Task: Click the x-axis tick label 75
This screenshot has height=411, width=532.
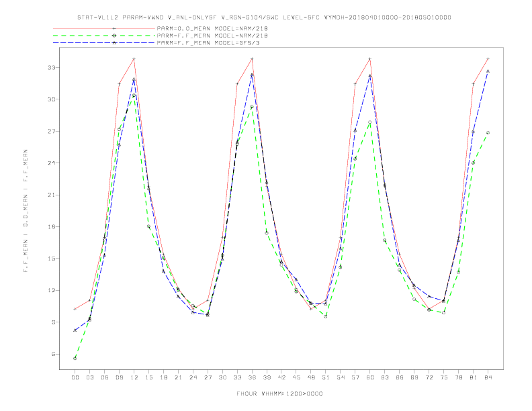Action: (x=444, y=377)
